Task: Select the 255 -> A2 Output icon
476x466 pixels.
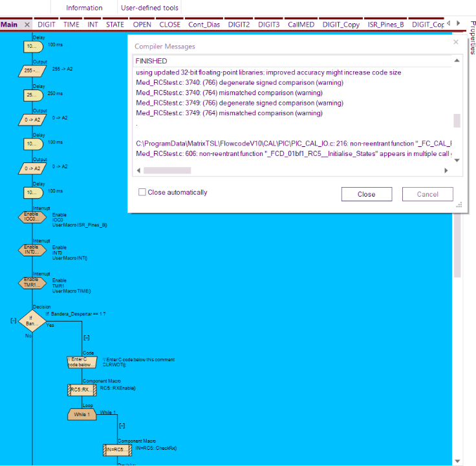Action: (32, 71)
